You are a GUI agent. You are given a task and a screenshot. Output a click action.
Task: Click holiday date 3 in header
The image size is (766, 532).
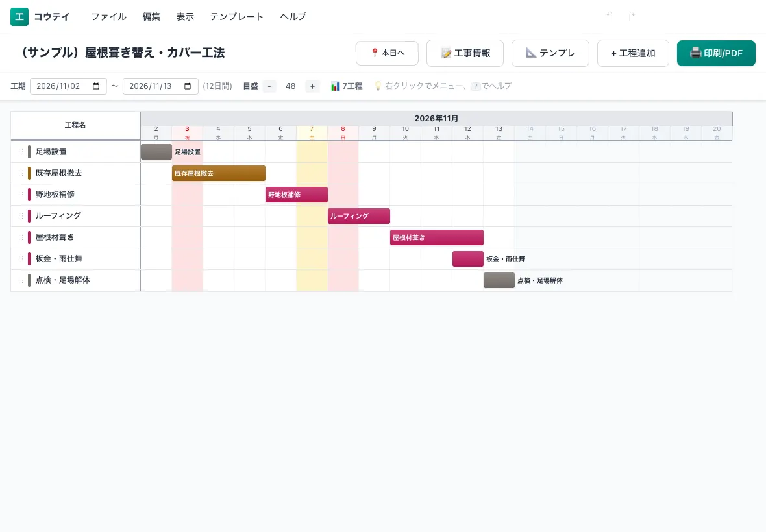tap(187, 133)
